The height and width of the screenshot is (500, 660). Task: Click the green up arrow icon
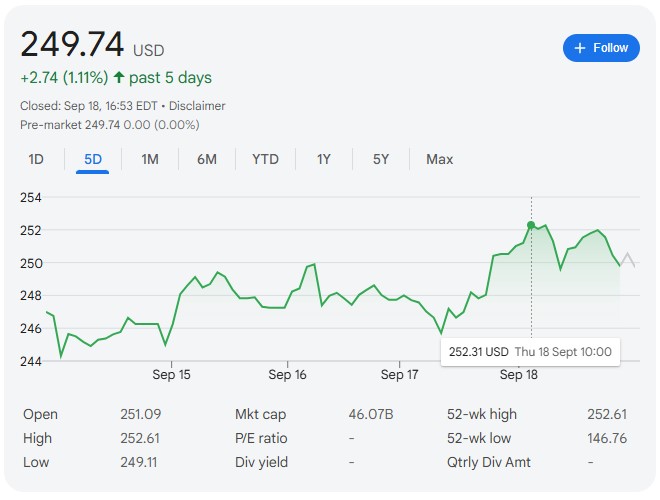120,78
